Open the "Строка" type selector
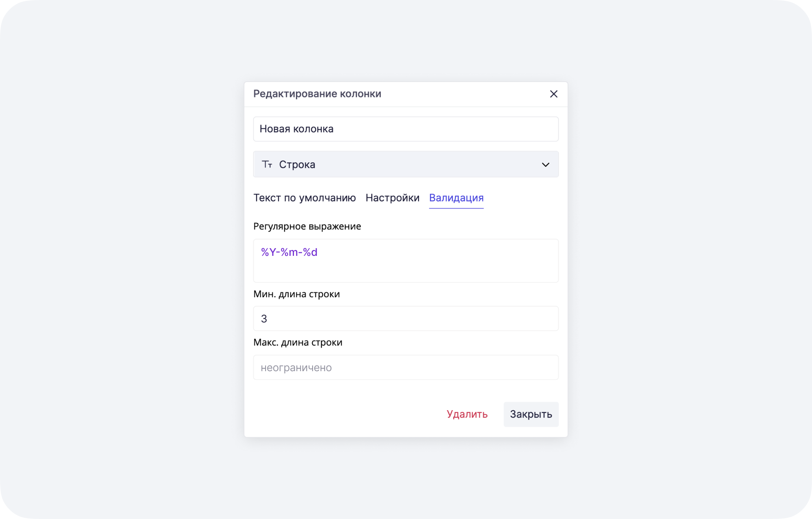This screenshot has height=519, width=812. [406, 164]
